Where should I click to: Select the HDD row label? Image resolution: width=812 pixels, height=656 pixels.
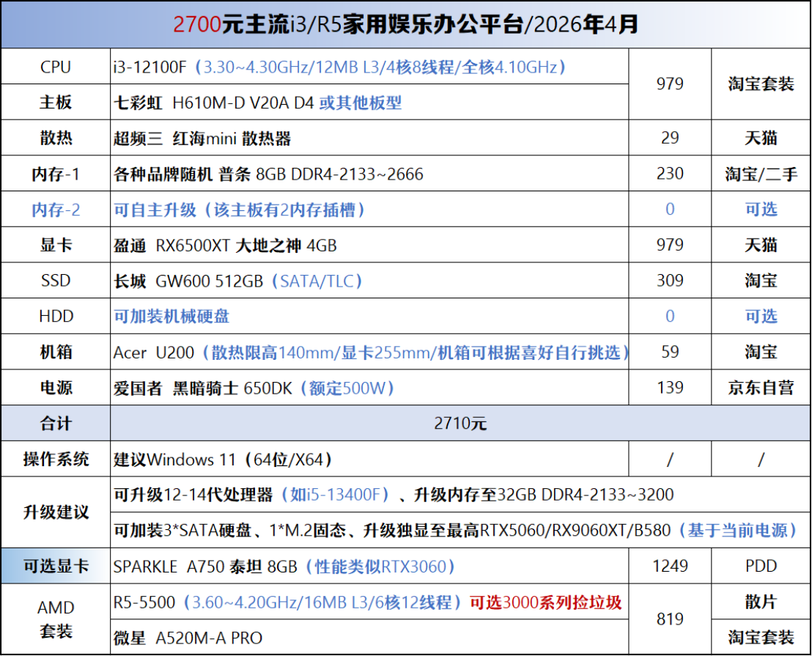(56, 316)
